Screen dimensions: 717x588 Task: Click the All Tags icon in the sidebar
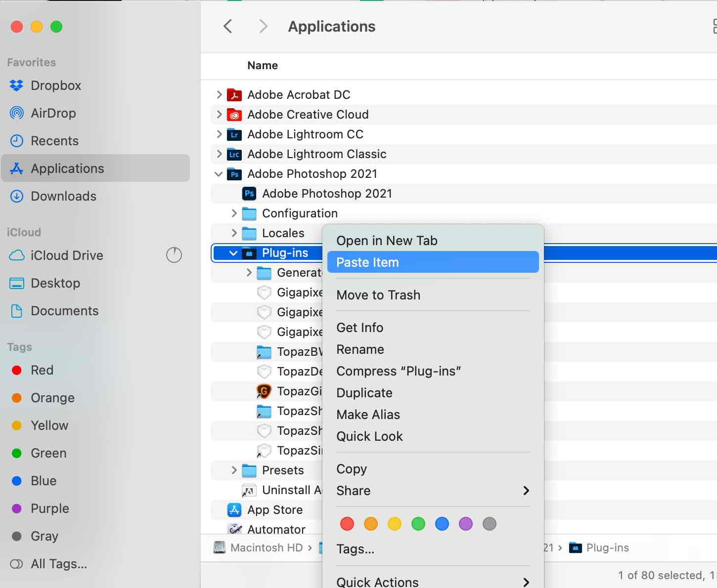tap(16, 564)
